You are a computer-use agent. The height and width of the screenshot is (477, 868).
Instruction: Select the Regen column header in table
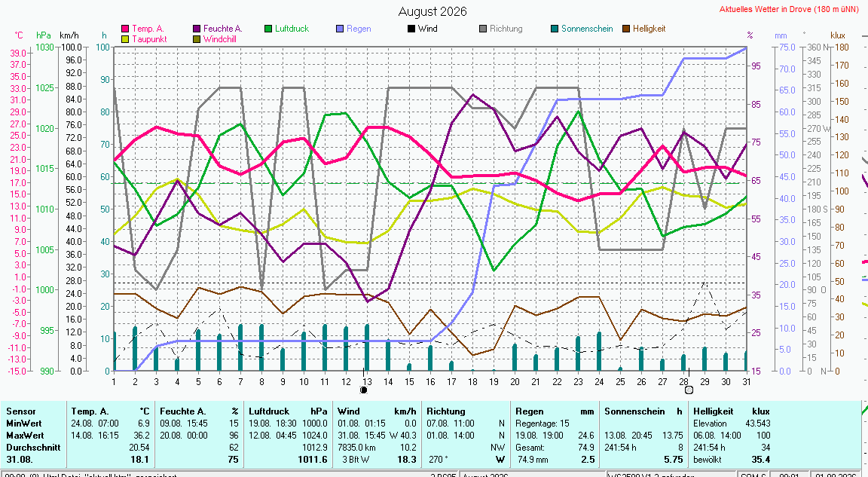(x=529, y=411)
